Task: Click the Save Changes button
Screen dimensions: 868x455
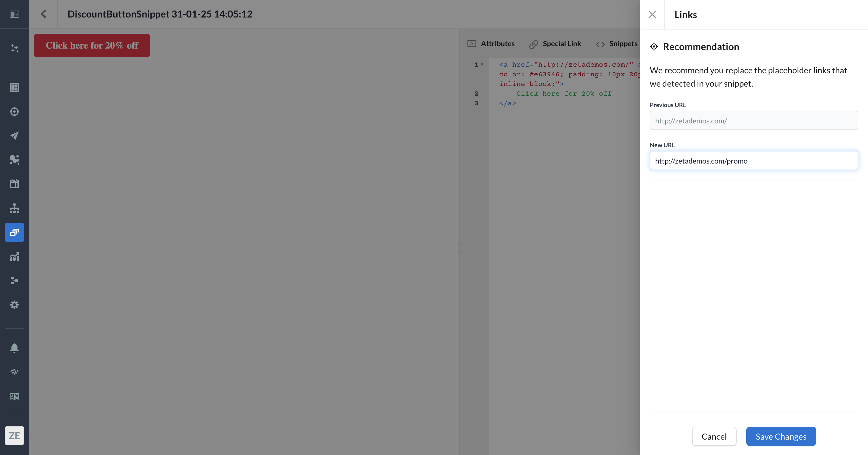Action: click(781, 437)
